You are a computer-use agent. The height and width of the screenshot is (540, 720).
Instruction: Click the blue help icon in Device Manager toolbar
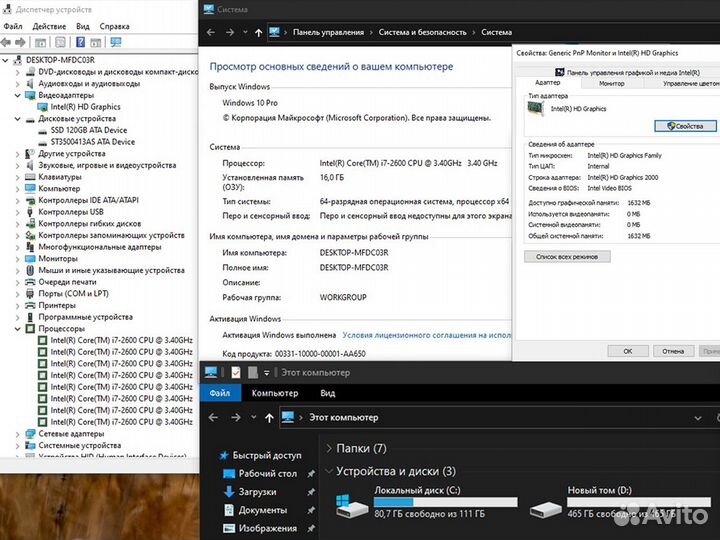80,42
